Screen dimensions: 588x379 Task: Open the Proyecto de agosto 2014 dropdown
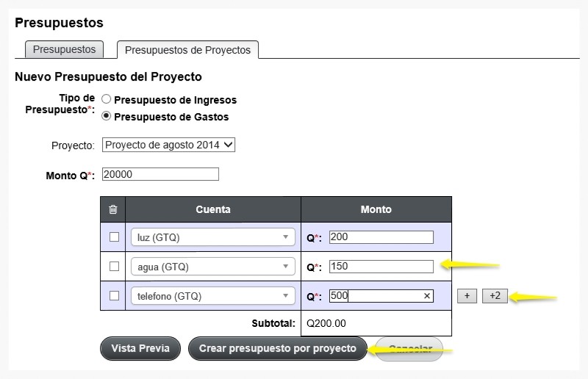[x=168, y=145]
